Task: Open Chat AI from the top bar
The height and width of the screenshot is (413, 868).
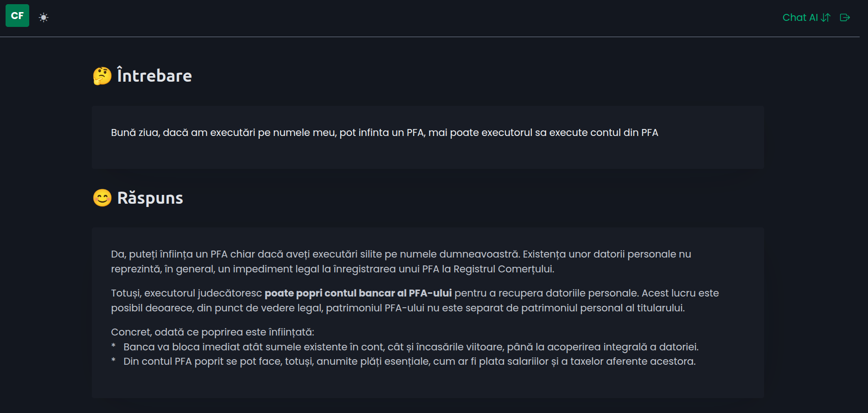Action: pos(801,17)
